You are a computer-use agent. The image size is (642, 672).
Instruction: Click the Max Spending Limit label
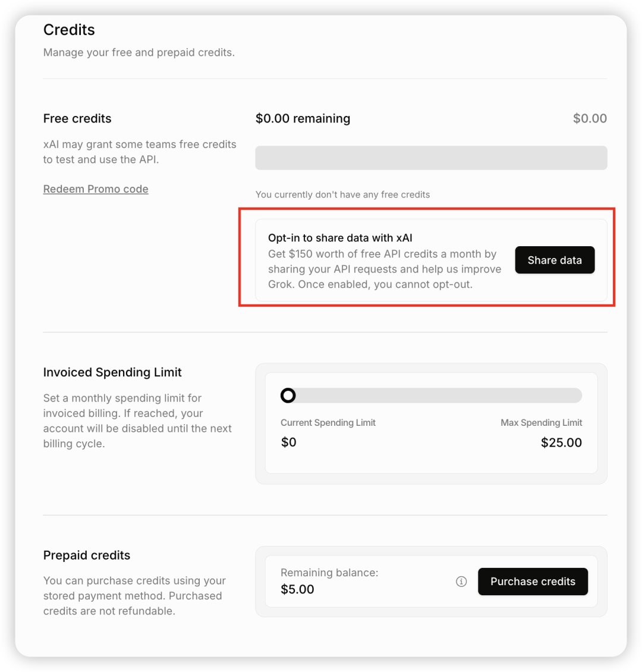coord(541,423)
